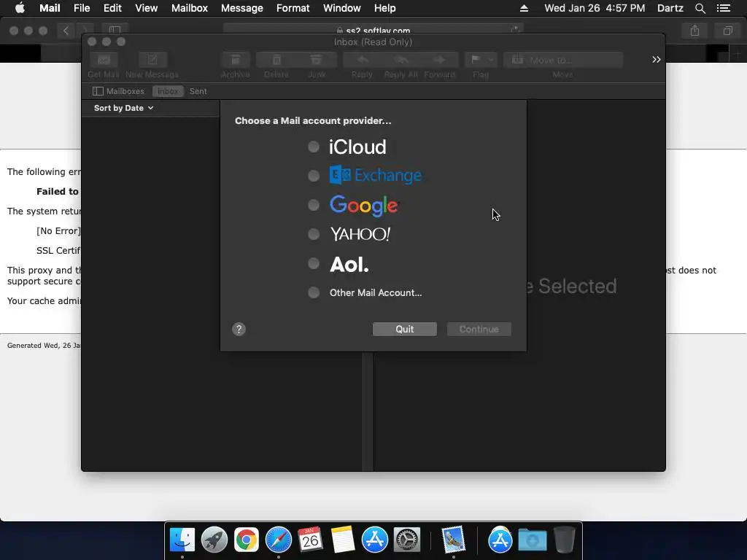747x560 pixels.
Task: Open the Sort by Date dropdown
Action: tap(123, 108)
